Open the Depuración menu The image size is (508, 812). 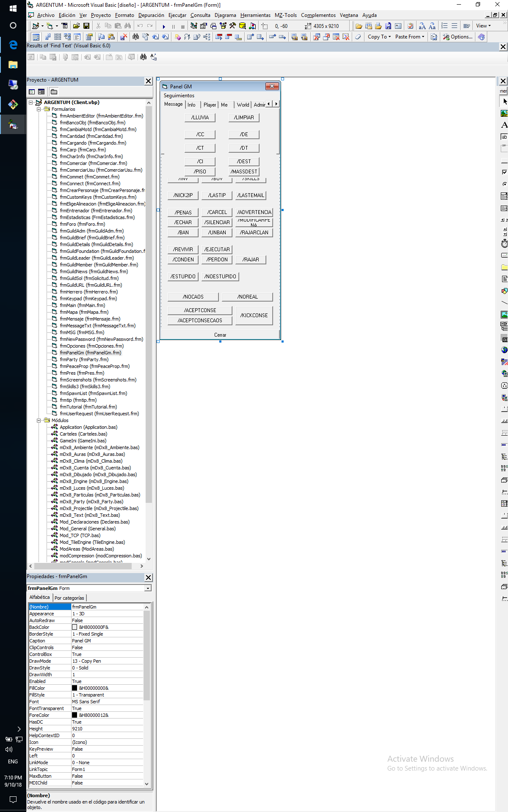[151, 15]
